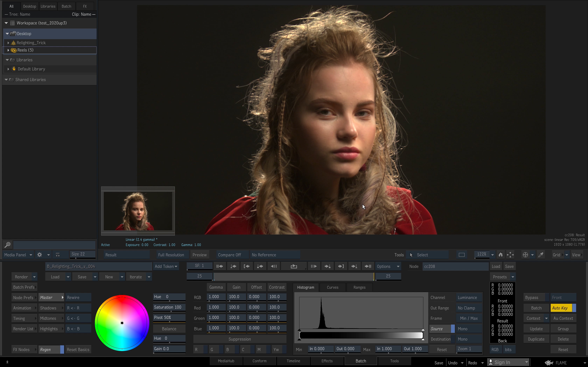Click the Balance button
588x367 pixels.
click(x=169, y=328)
